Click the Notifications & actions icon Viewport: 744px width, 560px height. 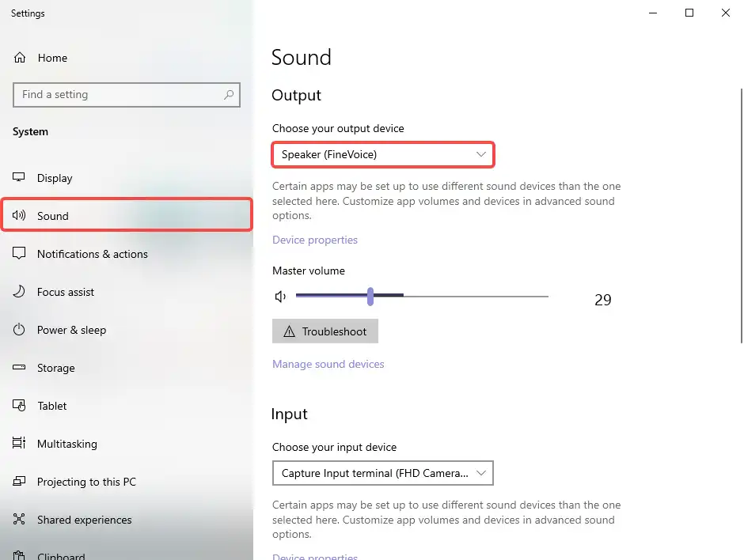(19, 253)
